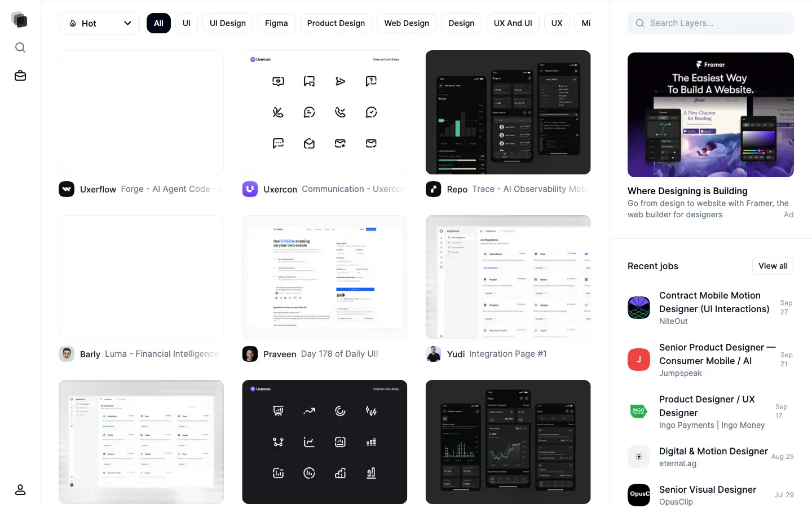The width and height of the screenshot is (812, 508).
Task: Filter by Web Design tag
Action: click(407, 23)
